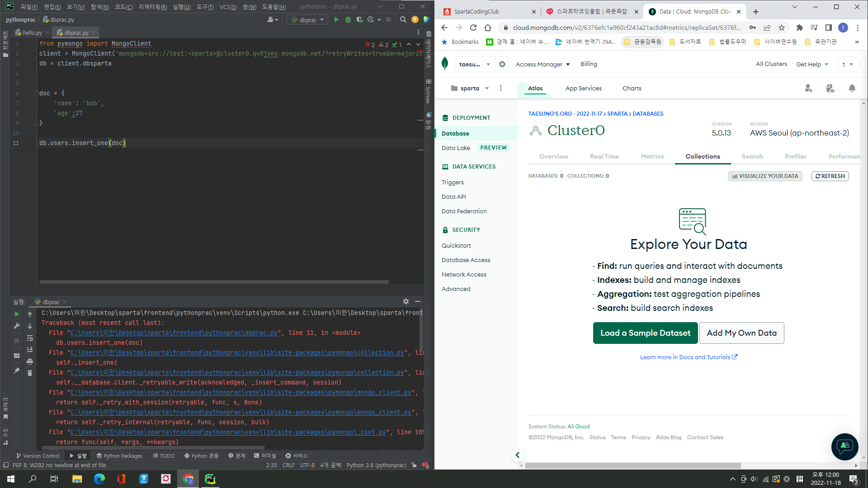868x488 pixels.
Task: Go to Network Access in the sidebar
Action: (464, 274)
